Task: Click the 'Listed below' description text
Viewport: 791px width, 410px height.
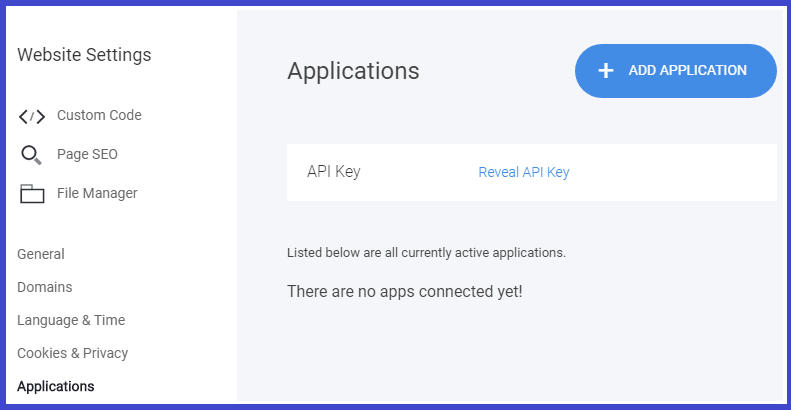Action: pos(426,253)
